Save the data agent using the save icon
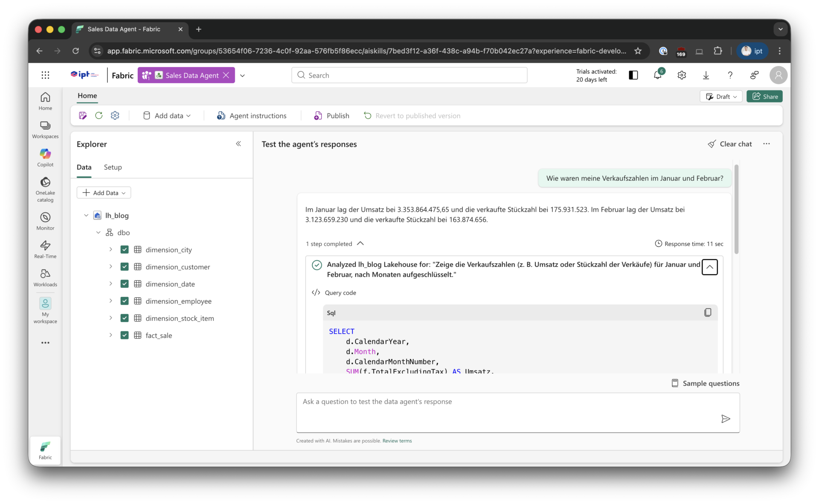Screen dimensions: 819x504 83,115
